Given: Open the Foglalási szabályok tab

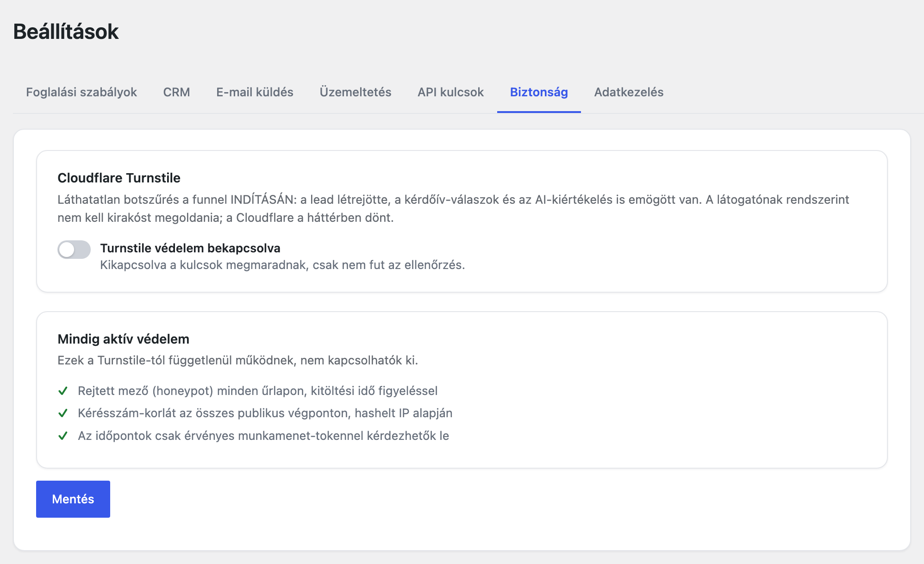Looking at the screenshot, I should (81, 92).
